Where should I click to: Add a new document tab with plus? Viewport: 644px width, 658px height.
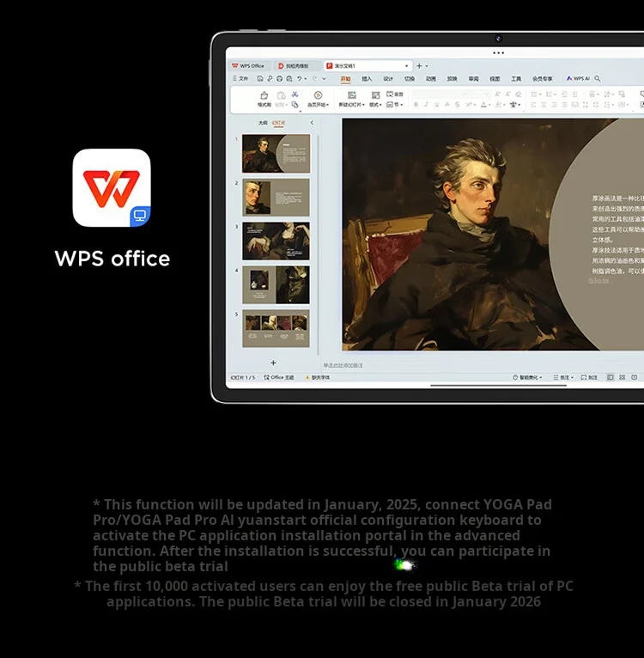pyautogui.click(x=419, y=66)
